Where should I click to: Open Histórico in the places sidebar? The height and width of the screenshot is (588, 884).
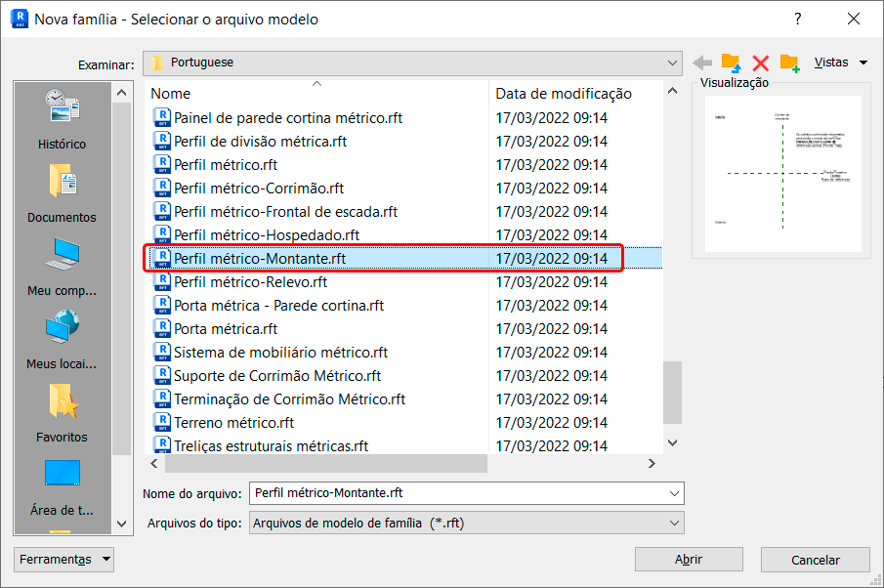pyautogui.click(x=62, y=118)
